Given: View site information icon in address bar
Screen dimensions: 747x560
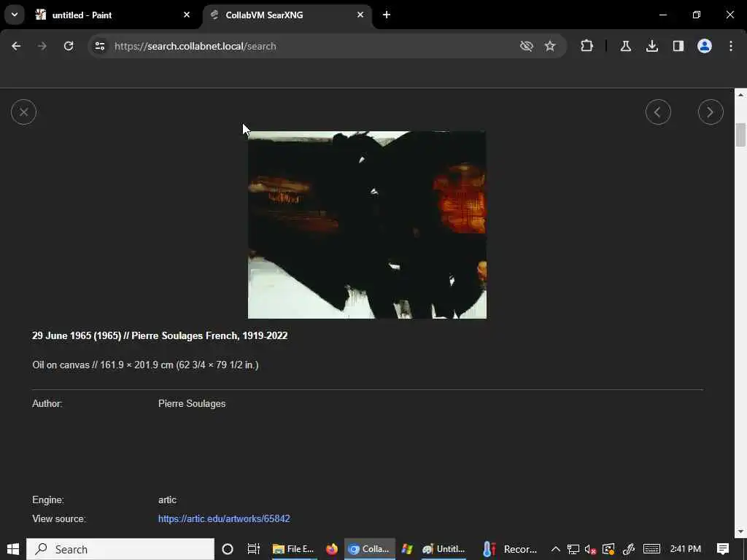Looking at the screenshot, I should pos(99,46).
